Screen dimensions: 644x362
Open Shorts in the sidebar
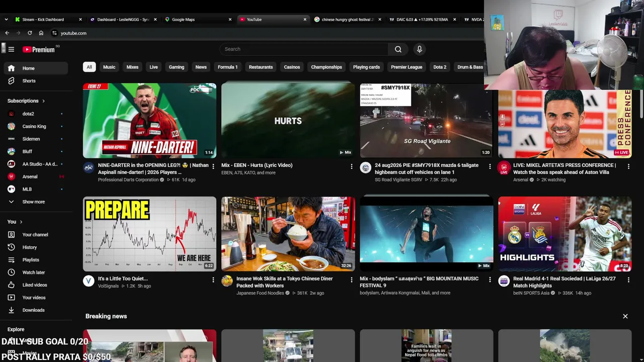pyautogui.click(x=36, y=81)
